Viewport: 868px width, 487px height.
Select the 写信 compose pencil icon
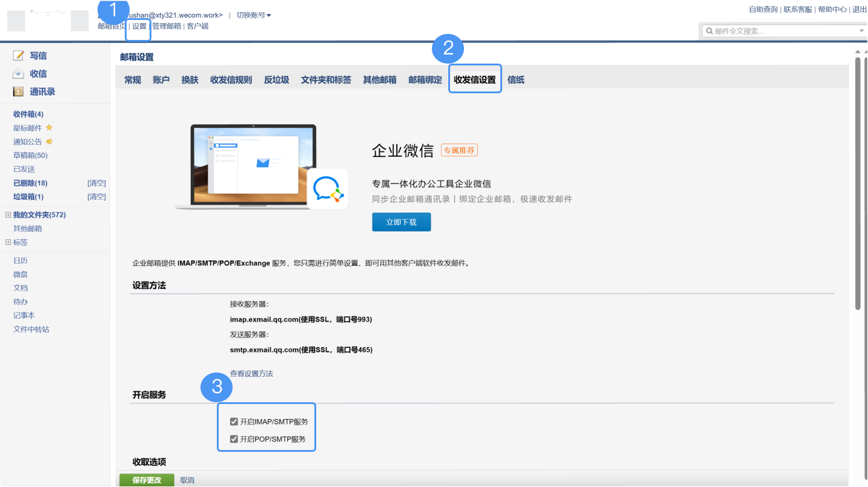pos(18,55)
